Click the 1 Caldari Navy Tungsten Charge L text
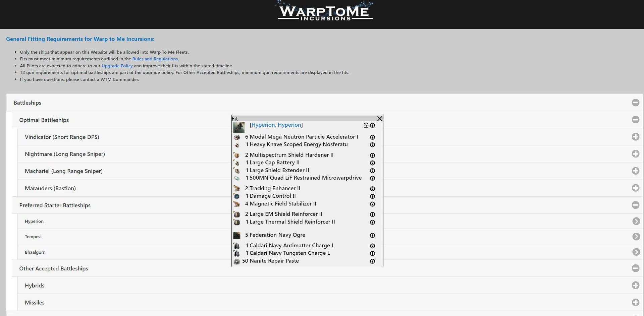 288,253
